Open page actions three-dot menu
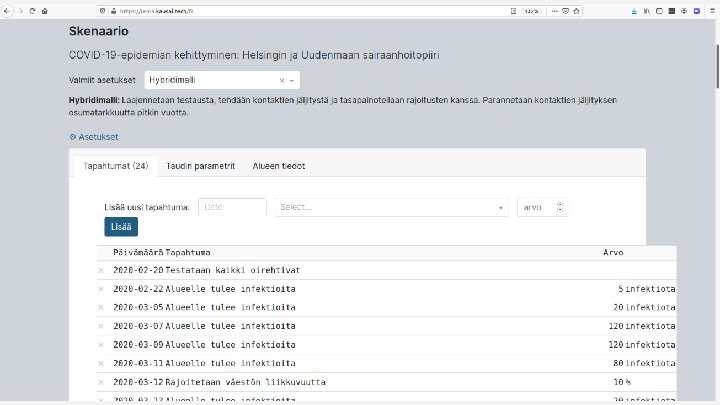This screenshot has width=720, height=405. 554,11
